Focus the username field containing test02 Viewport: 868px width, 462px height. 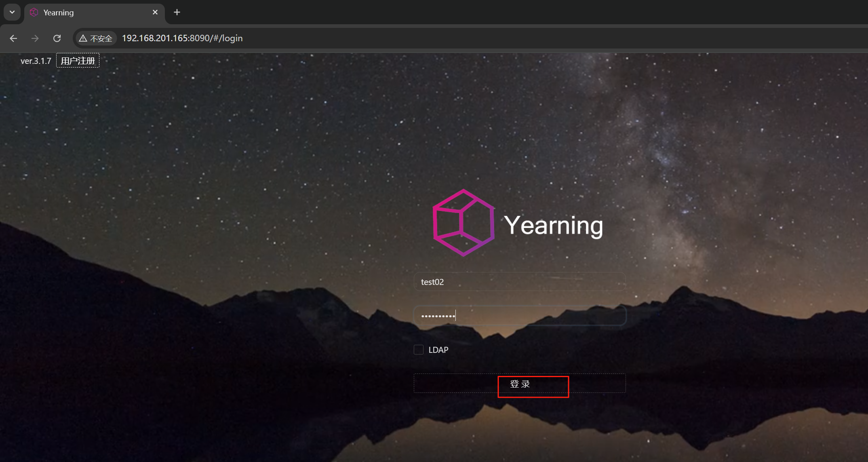click(x=520, y=282)
